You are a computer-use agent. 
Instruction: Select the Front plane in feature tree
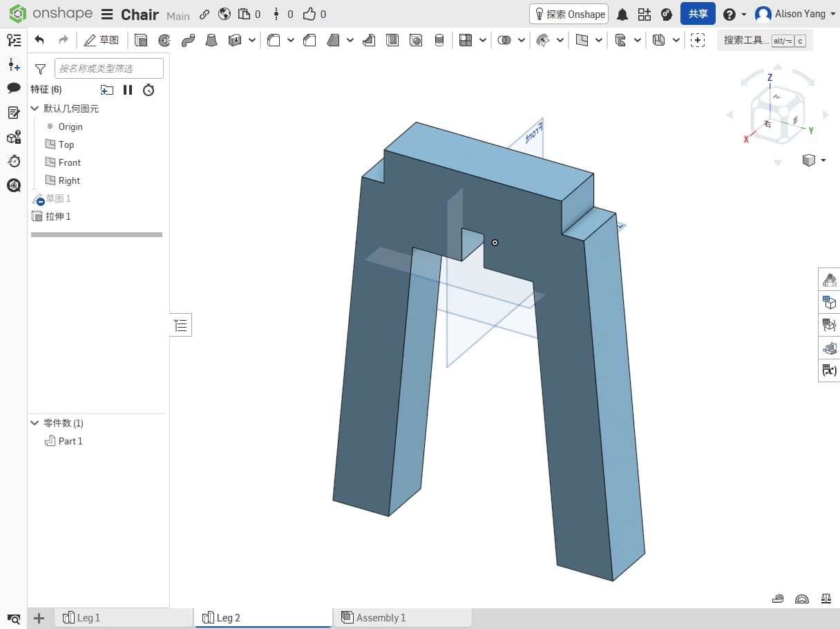click(x=69, y=162)
